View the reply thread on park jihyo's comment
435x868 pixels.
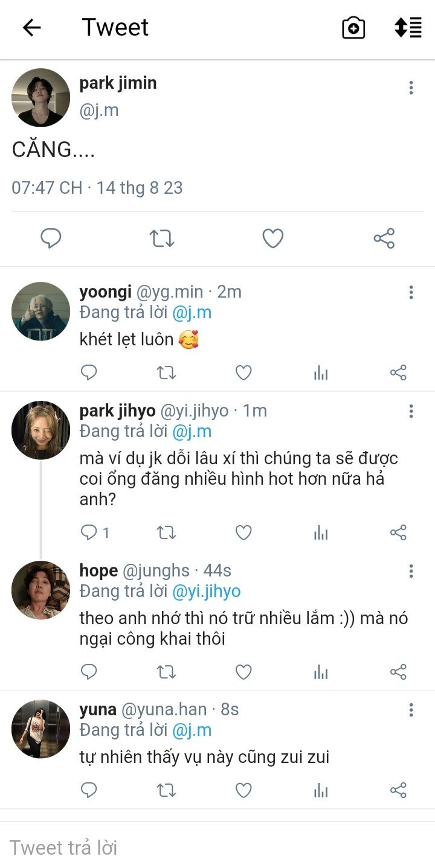tap(95, 532)
